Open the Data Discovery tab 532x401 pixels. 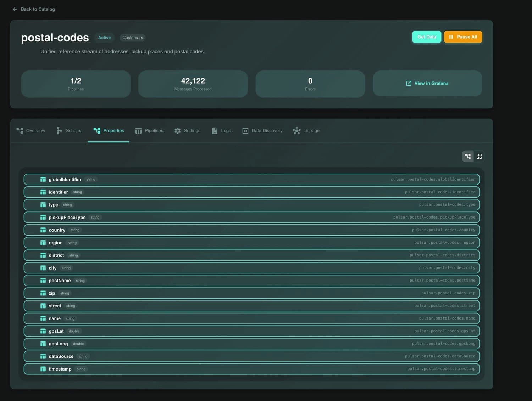(262, 131)
